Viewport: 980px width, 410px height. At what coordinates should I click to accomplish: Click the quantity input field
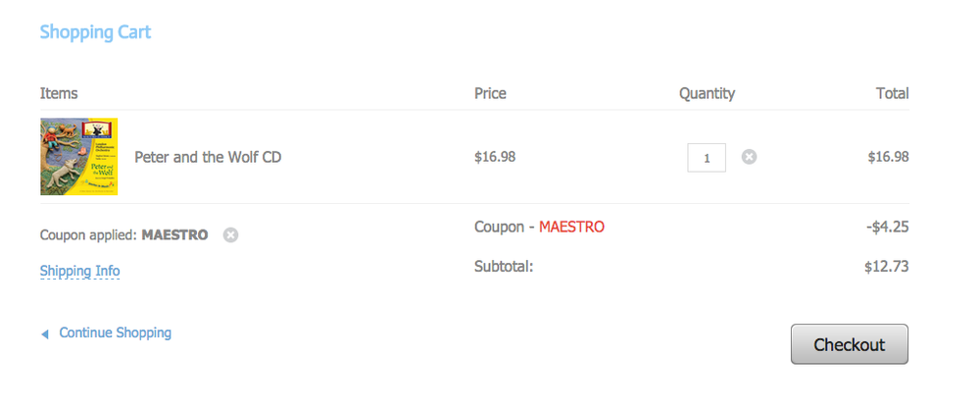pos(707,158)
